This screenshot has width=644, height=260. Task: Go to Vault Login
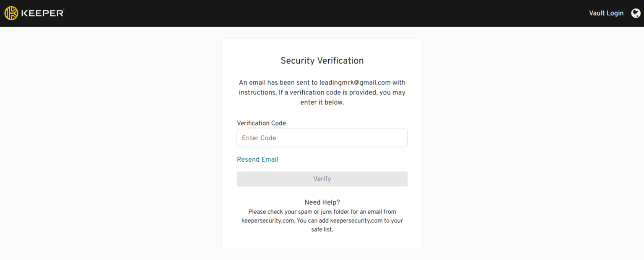[x=606, y=13]
